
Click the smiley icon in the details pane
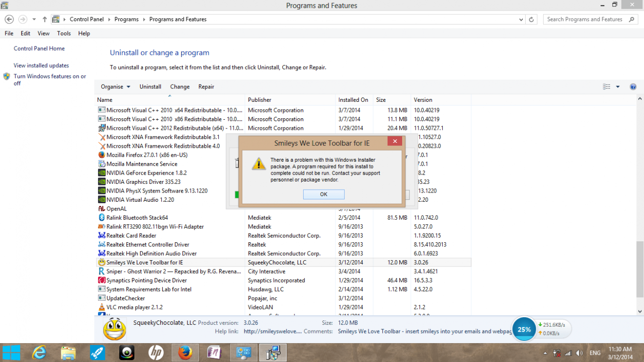(x=114, y=329)
